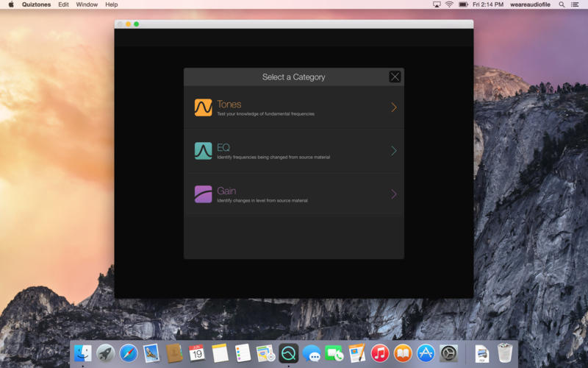Image resolution: width=588 pixels, height=368 pixels.
Task: Close the Select a Category dialog
Action: click(x=395, y=77)
